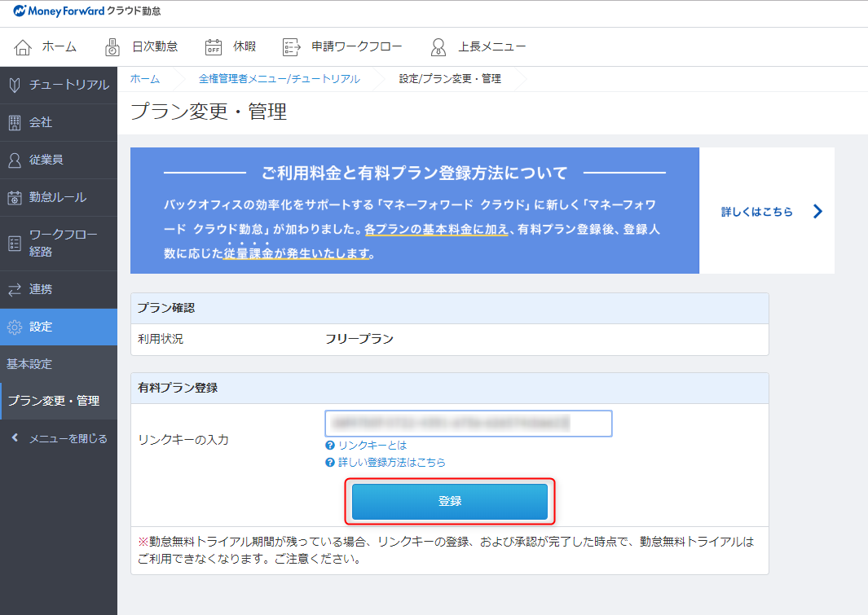Open 上長メニュー in the top navigation
868x615 pixels.
pos(491,46)
